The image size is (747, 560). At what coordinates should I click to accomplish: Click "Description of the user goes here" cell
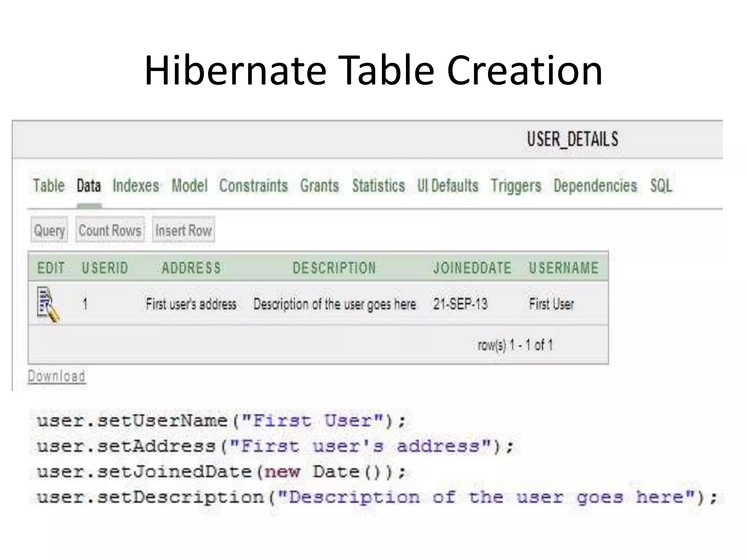pyautogui.click(x=335, y=304)
